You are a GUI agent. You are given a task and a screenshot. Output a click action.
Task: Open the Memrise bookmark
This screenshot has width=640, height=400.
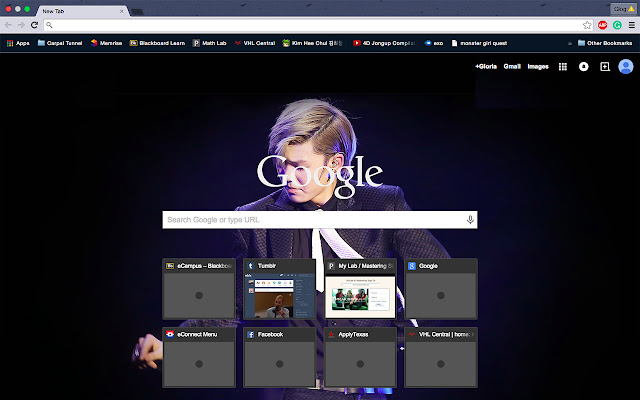click(107, 43)
